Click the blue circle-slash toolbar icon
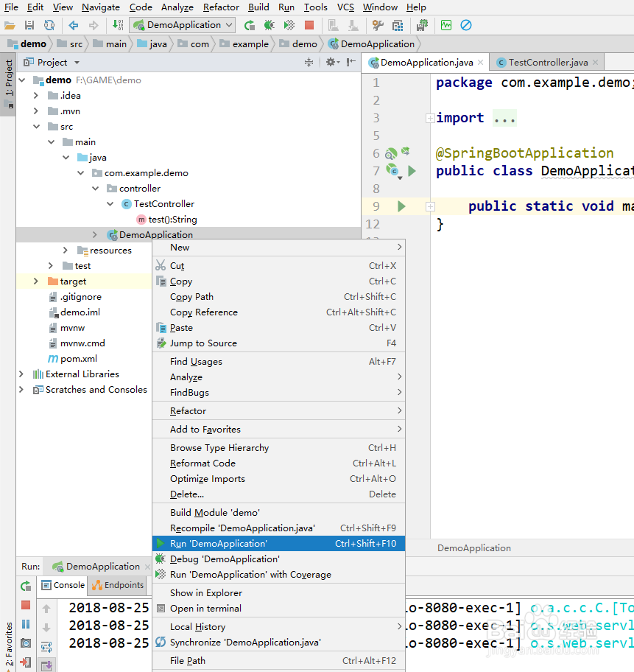Screen dimensions: 634x672 pos(466,25)
